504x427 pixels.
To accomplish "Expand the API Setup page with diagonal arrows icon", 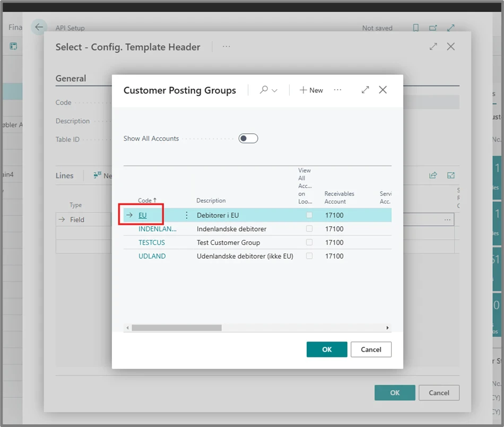I will [450, 28].
